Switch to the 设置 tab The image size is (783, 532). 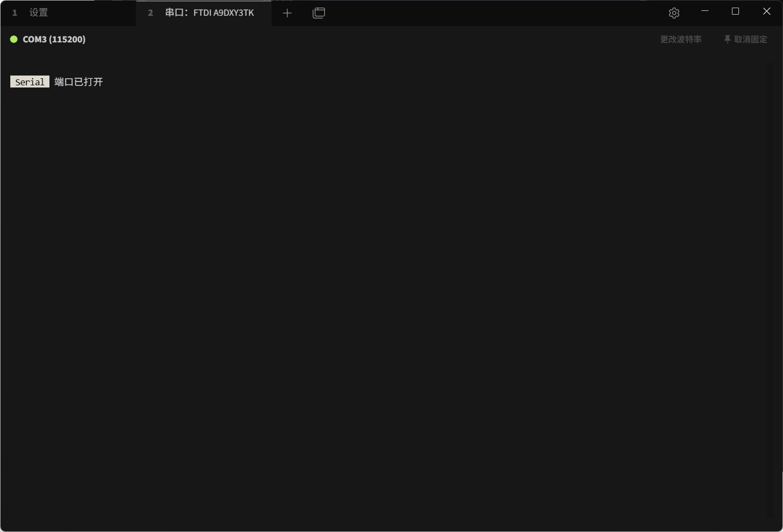39,12
